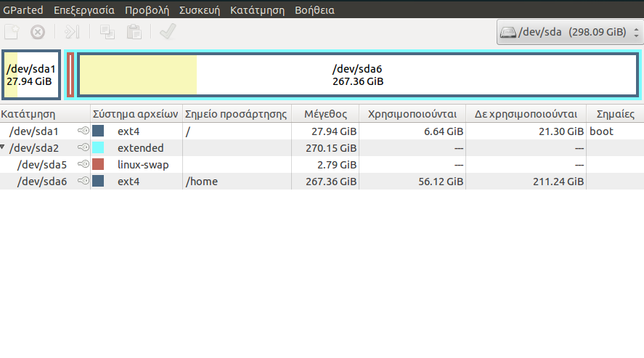
Task: Select the /dev/sda1 block in disk map
Action: click(x=30, y=74)
